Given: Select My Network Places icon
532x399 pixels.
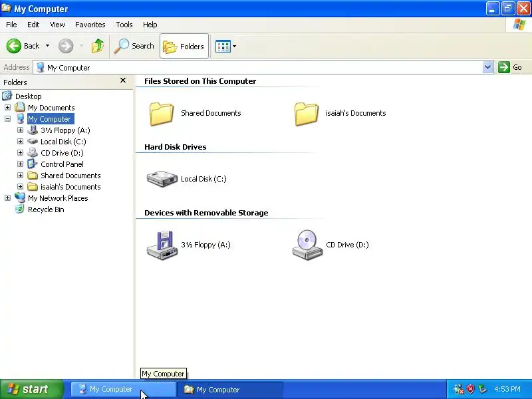Looking at the screenshot, I should (20, 198).
